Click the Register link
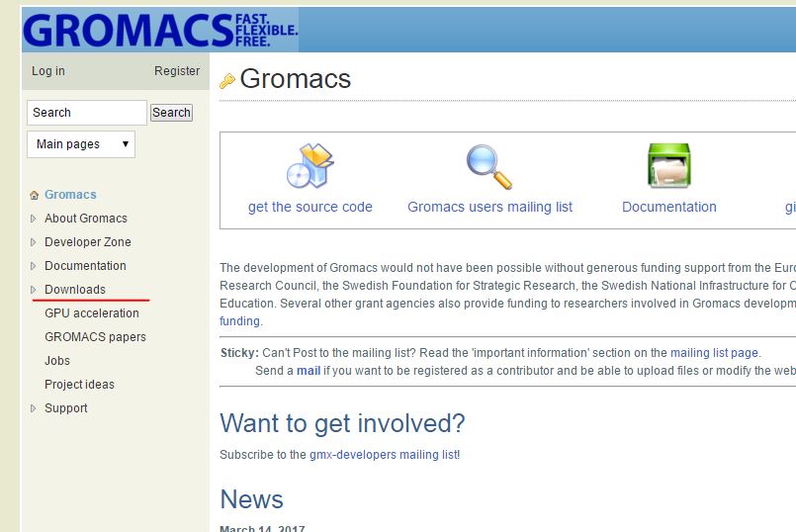This screenshot has width=796, height=532. point(177,71)
